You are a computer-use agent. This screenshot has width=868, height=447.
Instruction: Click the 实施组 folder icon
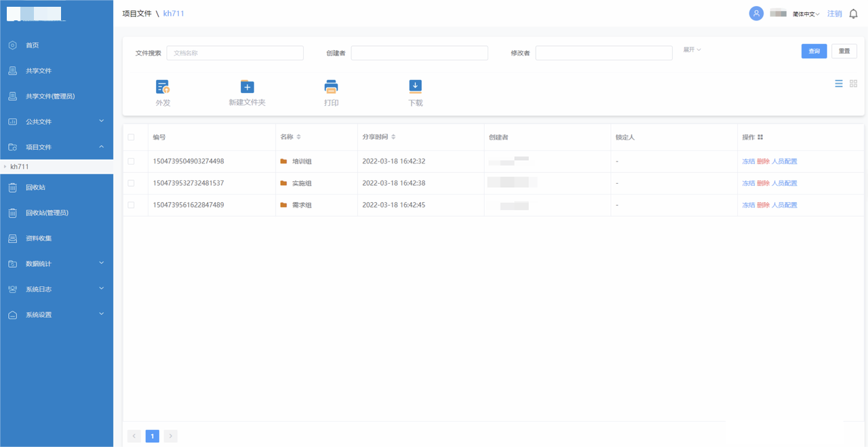(x=283, y=183)
